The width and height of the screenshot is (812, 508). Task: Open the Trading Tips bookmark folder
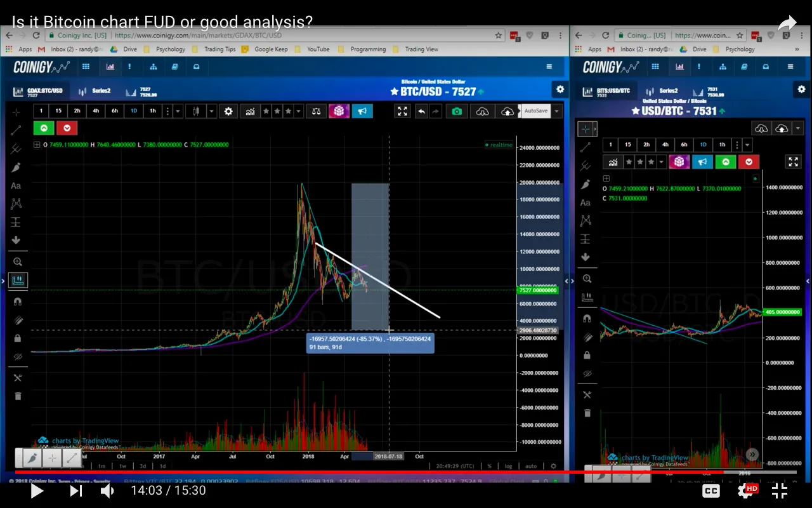tap(215, 49)
